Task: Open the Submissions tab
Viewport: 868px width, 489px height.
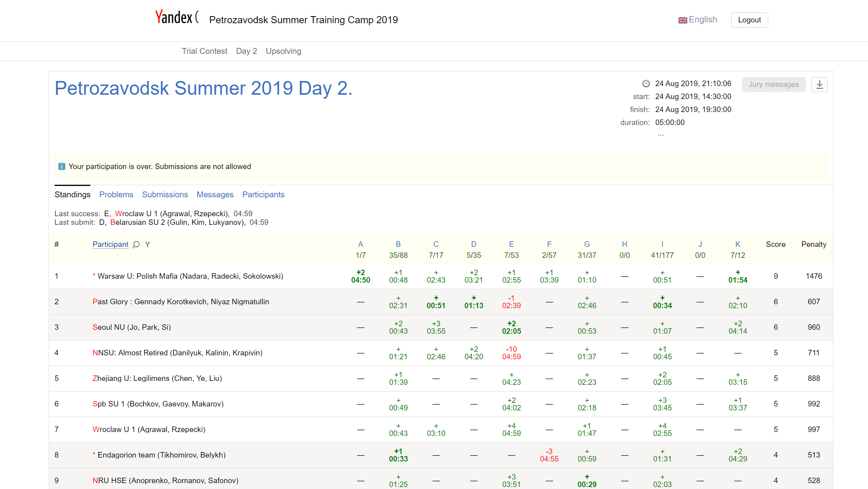Action: pos(165,195)
